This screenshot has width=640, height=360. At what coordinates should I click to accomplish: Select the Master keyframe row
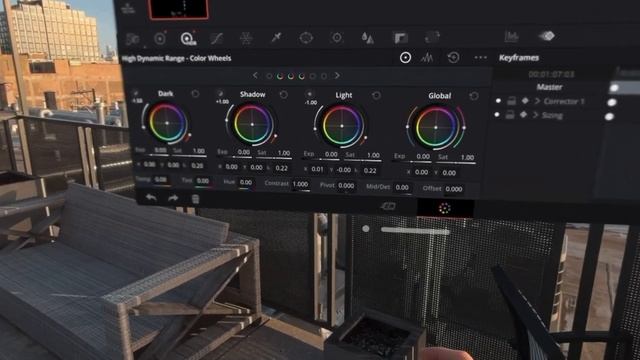pos(549,87)
